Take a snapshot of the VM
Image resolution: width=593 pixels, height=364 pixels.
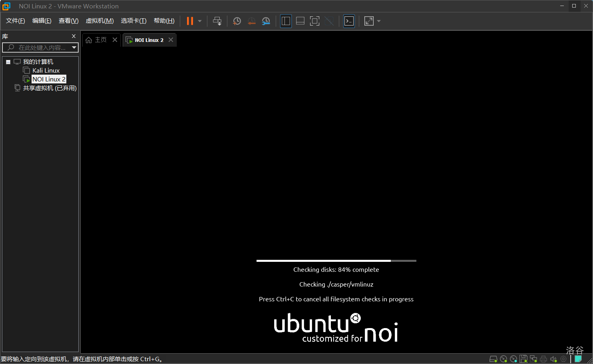tap(237, 21)
